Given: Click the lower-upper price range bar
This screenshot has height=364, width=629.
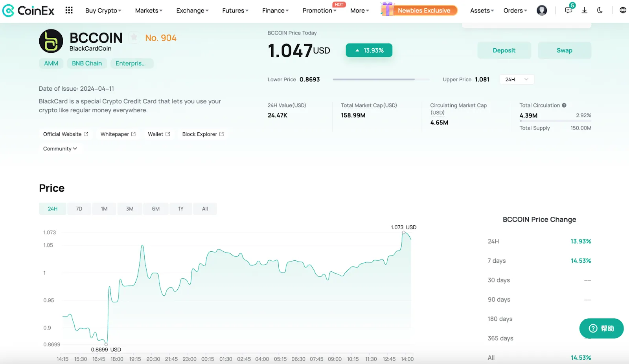Looking at the screenshot, I should point(381,79).
